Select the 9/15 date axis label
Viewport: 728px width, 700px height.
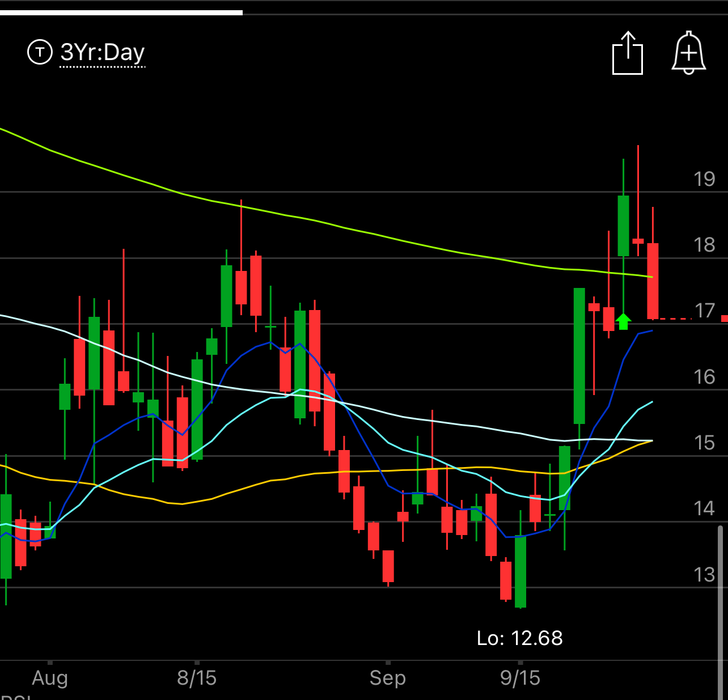[x=520, y=678]
